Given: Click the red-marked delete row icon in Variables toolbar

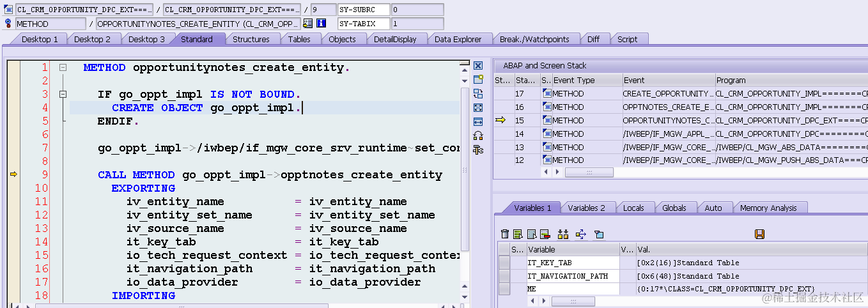Looking at the screenshot, I should pos(545,235).
